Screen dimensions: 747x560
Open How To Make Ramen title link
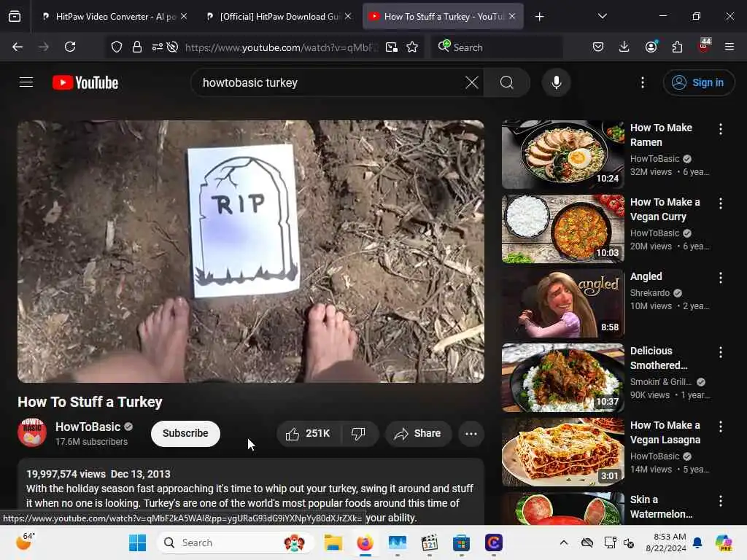(661, 135)
